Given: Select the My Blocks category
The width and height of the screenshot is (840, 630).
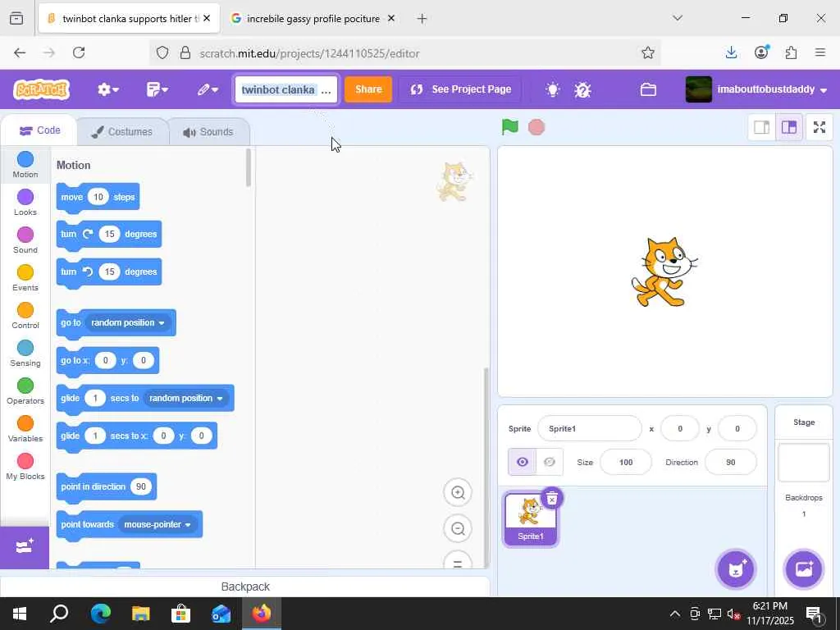Looking at the screenshot, I should [x=25, y=467].
